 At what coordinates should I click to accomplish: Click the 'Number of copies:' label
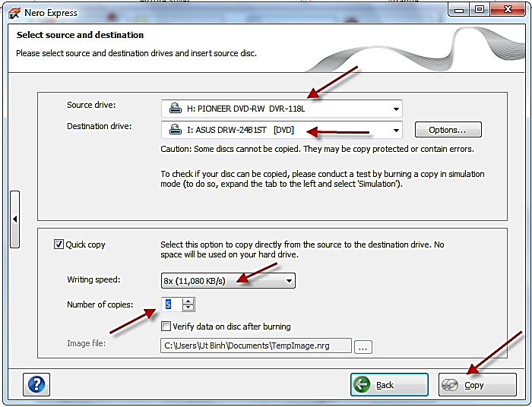tap(100, 304)
